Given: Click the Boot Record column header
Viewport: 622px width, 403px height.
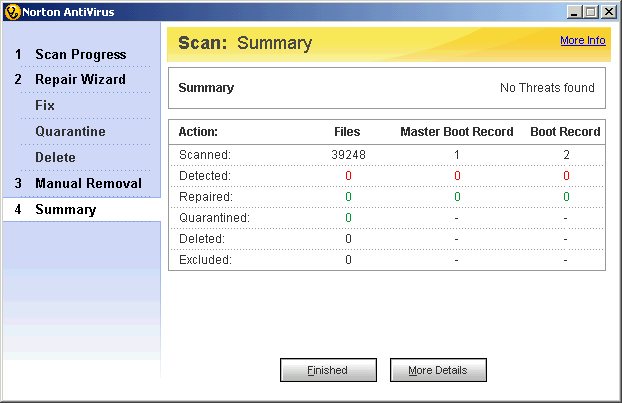Looking at the screenshot, I should pos(565,131).
